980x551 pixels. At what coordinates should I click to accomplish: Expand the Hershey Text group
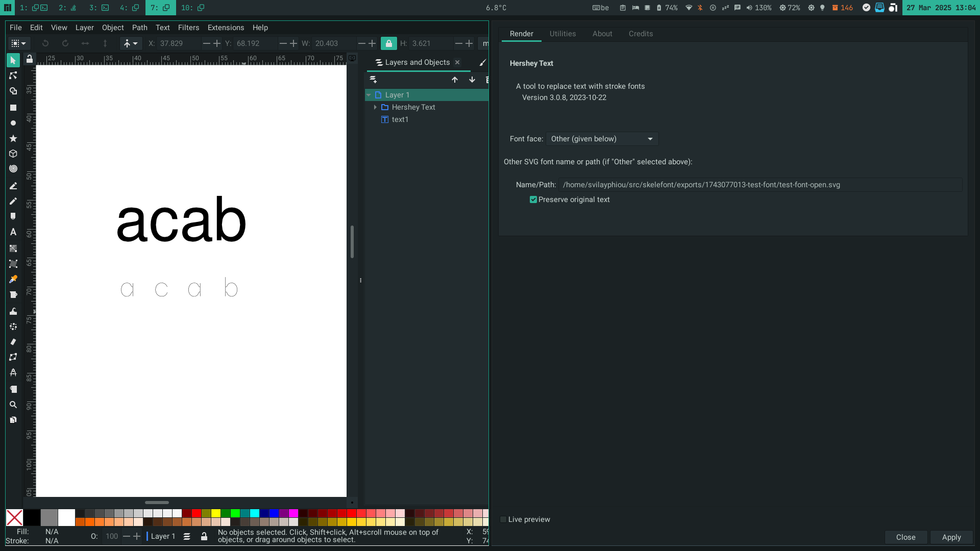(x=375, y=107)
